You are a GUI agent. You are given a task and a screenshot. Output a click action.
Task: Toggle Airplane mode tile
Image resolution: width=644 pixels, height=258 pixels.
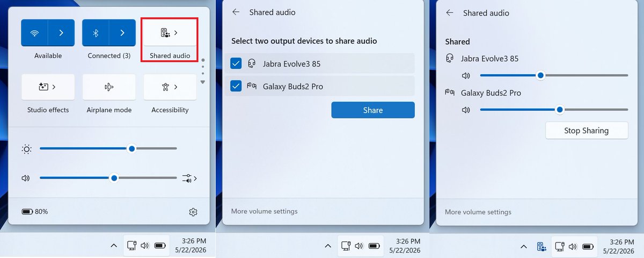(109, 87)
